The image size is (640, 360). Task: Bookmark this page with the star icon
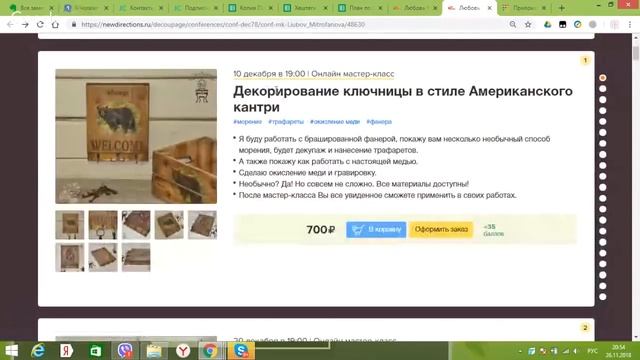click(528, 24)
